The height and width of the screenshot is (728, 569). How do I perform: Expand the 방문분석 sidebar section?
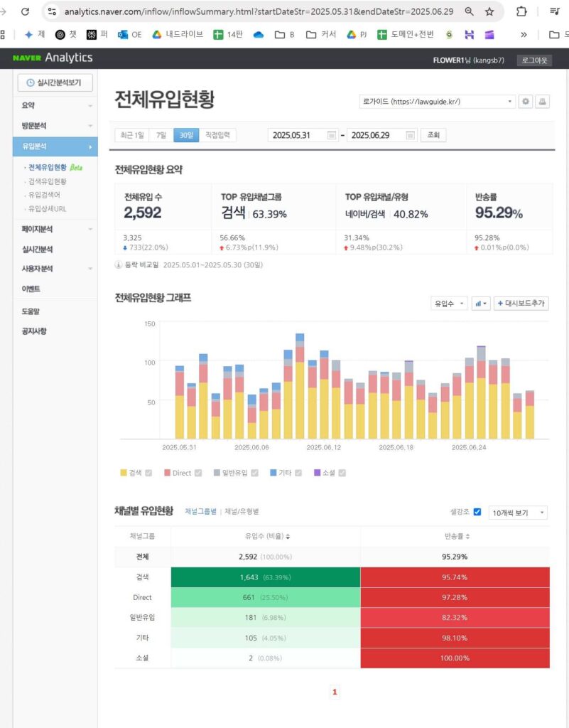[x=55, y=125]
